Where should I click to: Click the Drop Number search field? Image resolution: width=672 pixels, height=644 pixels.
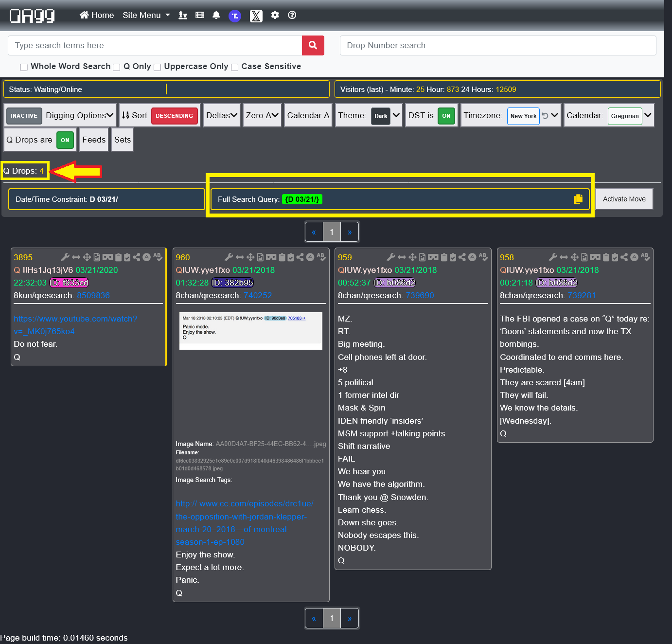click(x=497, y=45)
